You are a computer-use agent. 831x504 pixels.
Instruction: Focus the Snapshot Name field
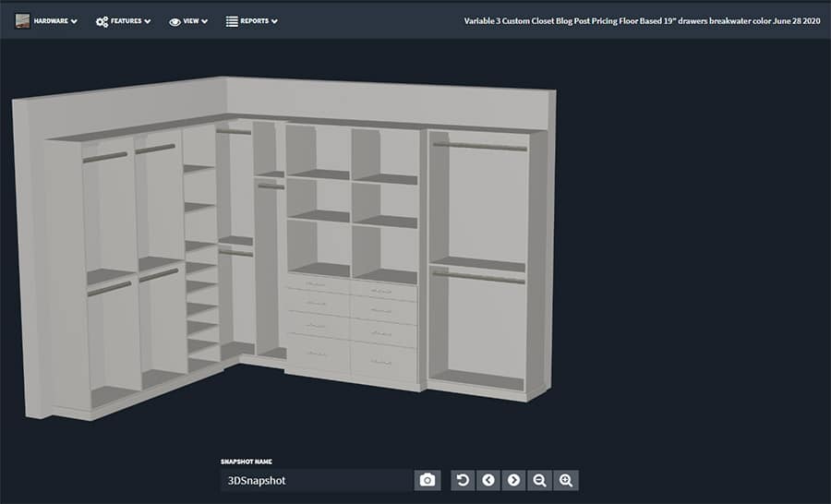317,480
